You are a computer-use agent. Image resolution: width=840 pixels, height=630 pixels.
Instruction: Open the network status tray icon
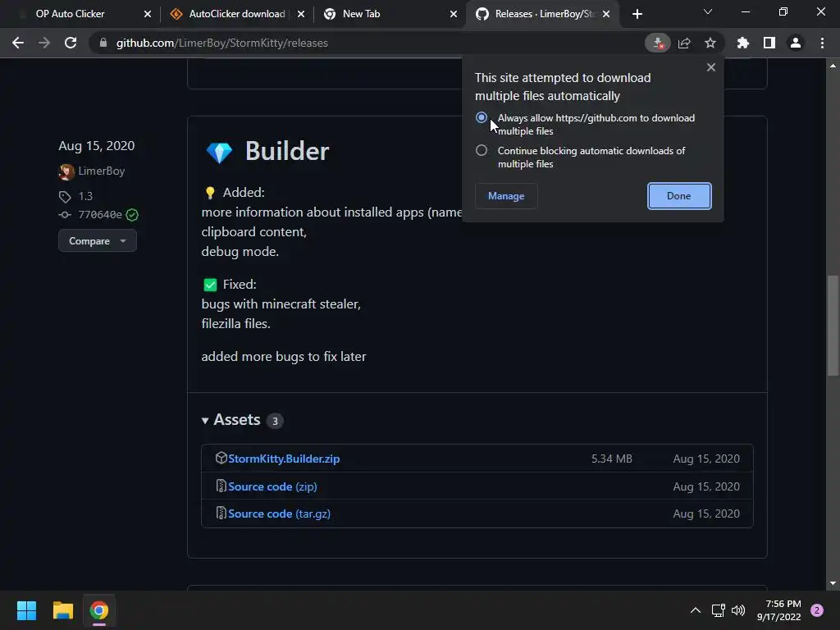pyautogui.click(x=719, y=610)
